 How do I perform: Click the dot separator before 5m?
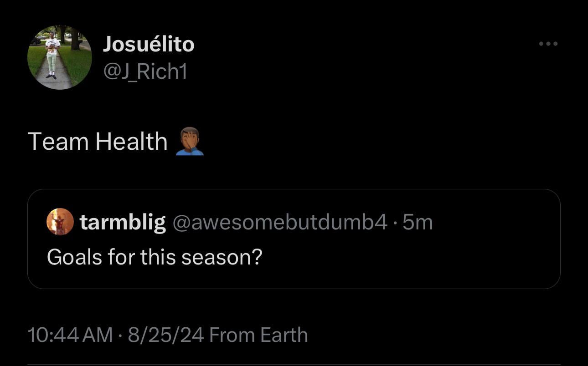395,223
